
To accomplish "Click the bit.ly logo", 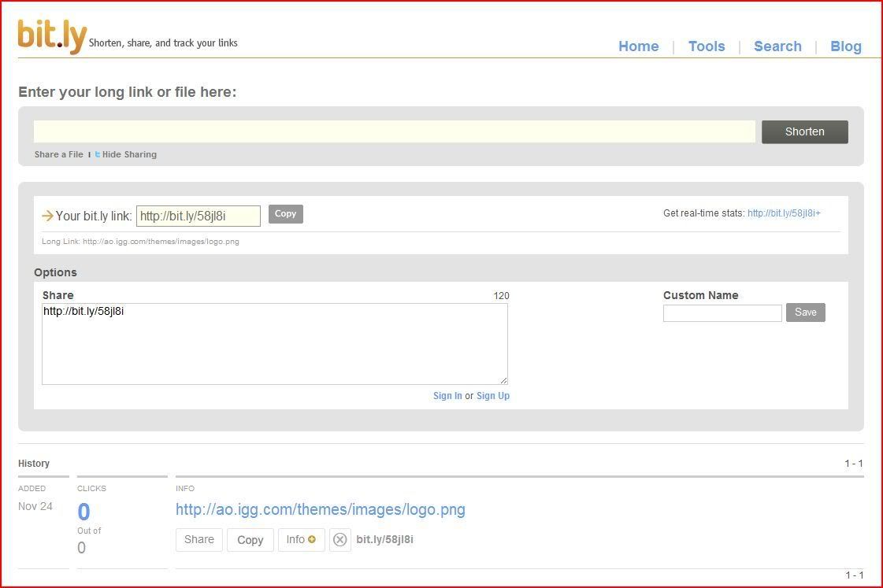I will pos(52,36).
